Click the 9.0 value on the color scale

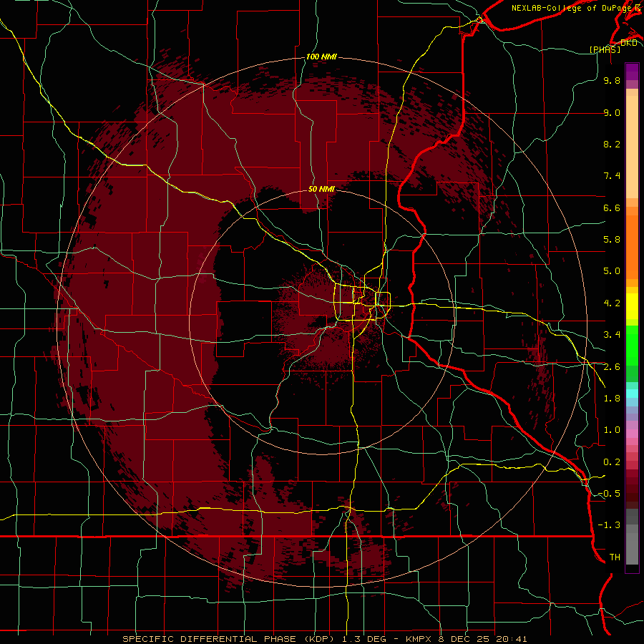(x=612, y=112)
